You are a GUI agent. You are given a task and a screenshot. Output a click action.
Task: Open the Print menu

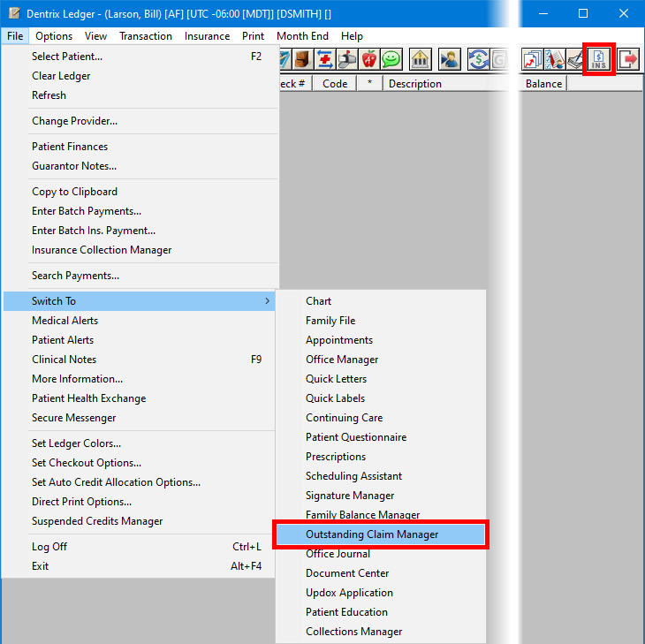coord(253,36)
